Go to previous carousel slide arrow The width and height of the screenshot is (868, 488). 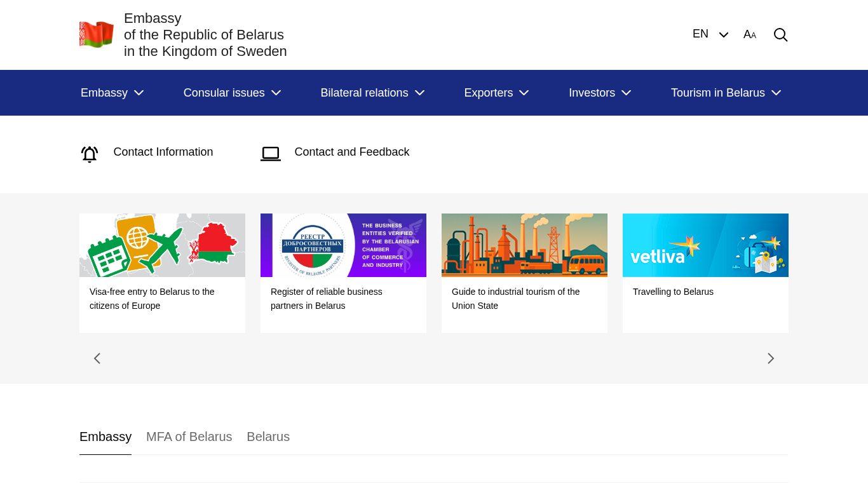click(x=97, y=358)
